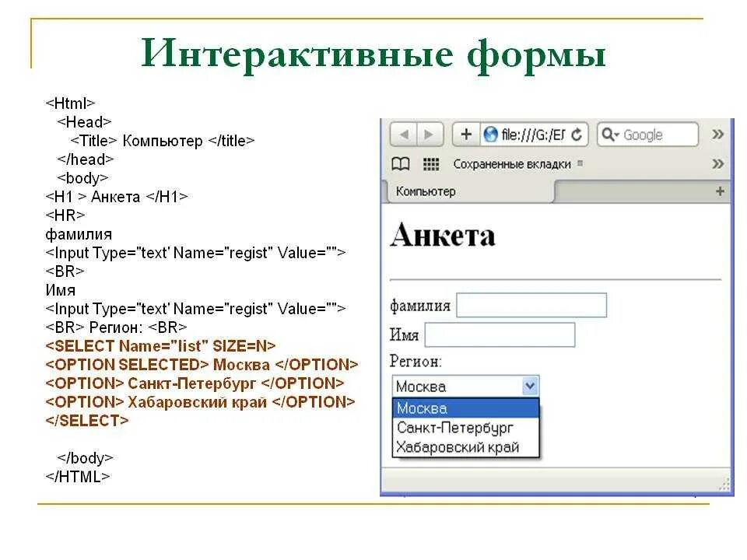Reload the page with the refresh arrow

pos(577,135)
